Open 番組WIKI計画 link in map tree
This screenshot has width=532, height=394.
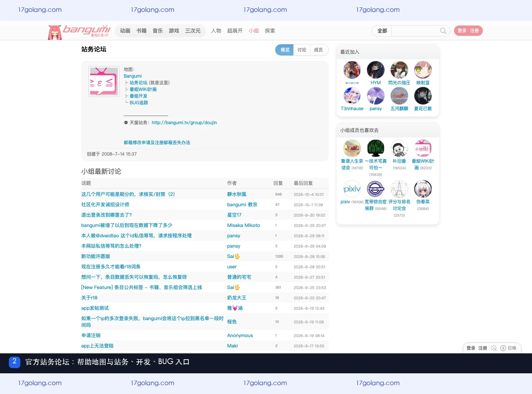point(143,89)
